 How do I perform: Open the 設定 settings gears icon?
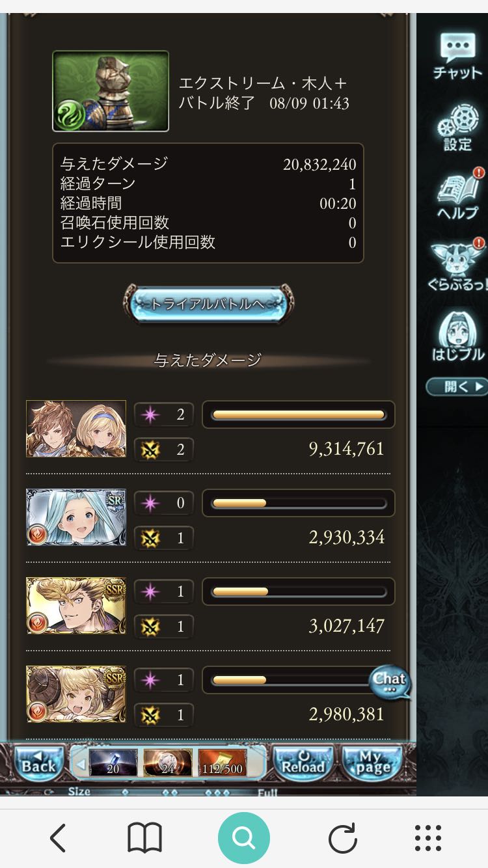457,126
